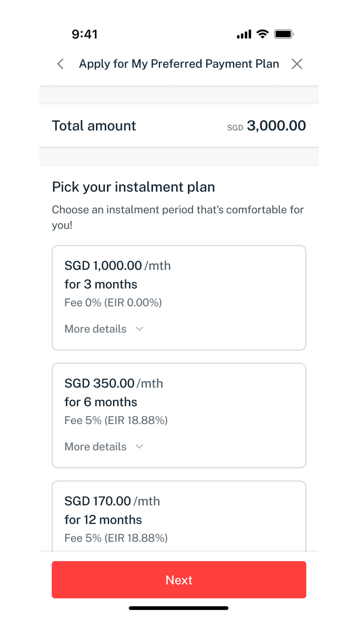This screenshot has height=644, width=358.
Task: Select the SGD 1,000.00 for 3 months plan
Action: pos(179,284)
